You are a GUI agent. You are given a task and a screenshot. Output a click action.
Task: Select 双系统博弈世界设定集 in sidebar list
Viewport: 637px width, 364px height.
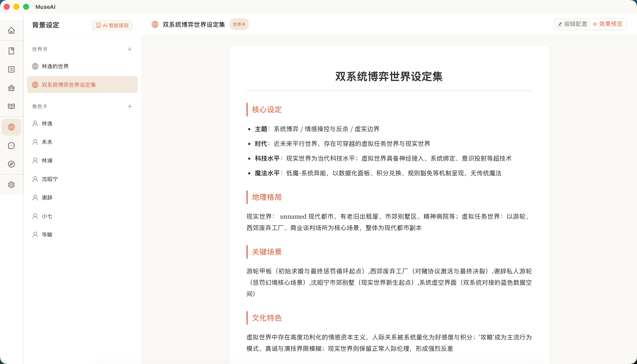(82, 85)
